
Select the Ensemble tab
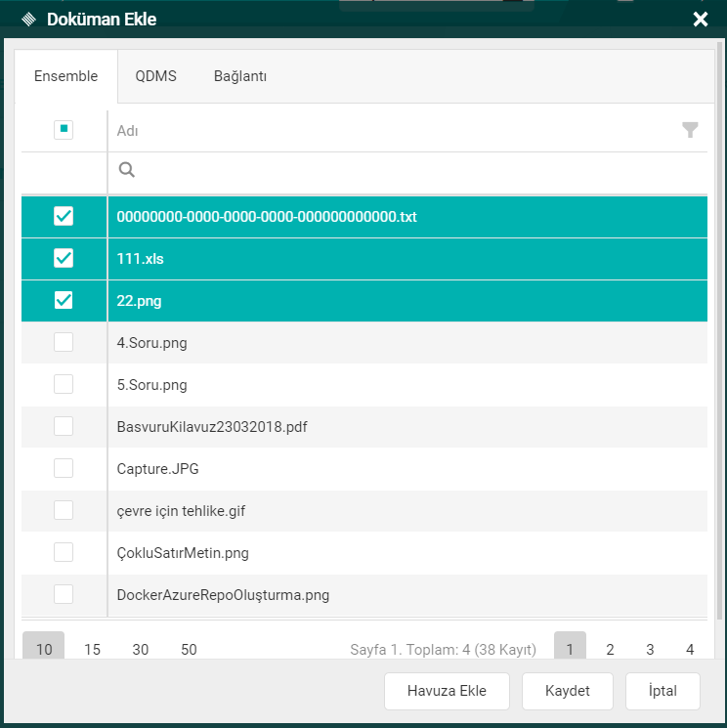coord(65,76)
